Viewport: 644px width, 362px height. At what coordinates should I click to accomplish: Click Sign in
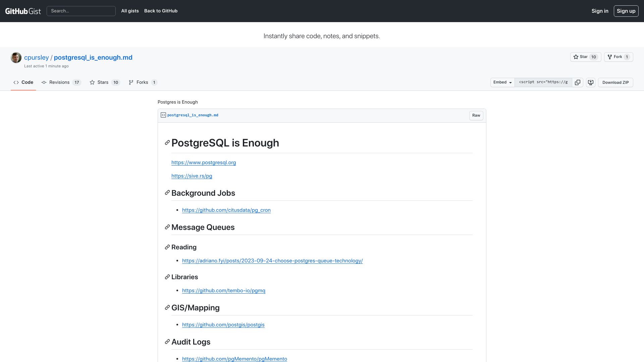click(x=600, y=11)
